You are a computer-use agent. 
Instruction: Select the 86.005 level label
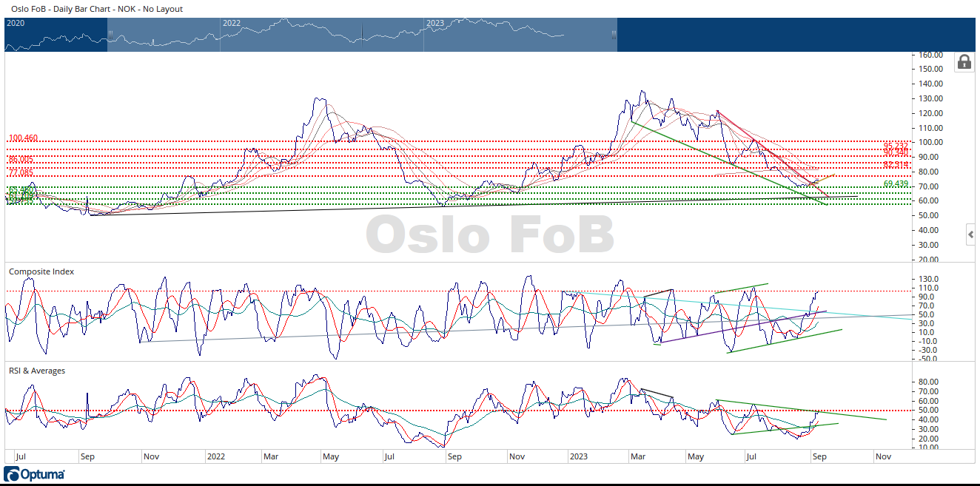coord(21,160)
